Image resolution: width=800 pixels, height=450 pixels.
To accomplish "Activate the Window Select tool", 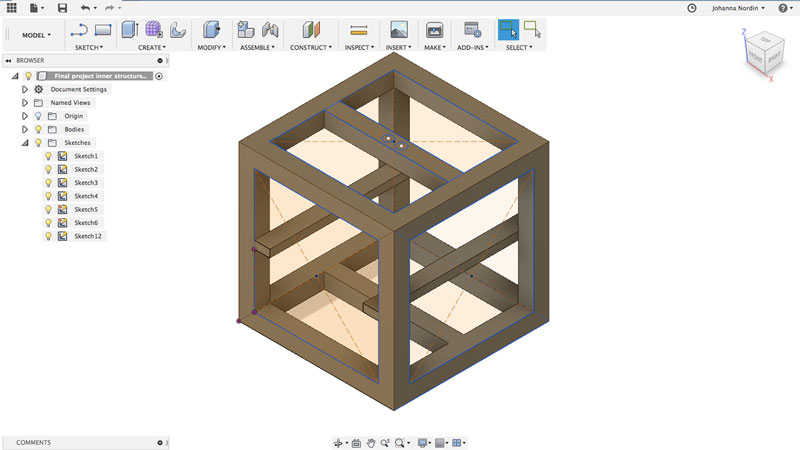I will (508, 30).
